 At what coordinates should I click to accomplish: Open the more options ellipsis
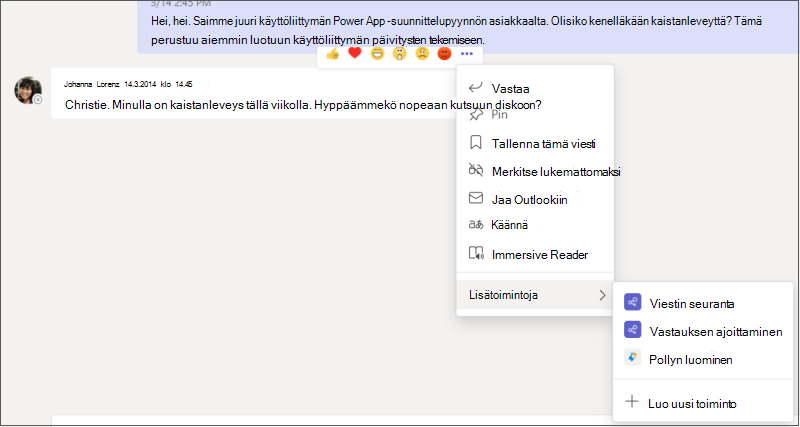[467, 54]
